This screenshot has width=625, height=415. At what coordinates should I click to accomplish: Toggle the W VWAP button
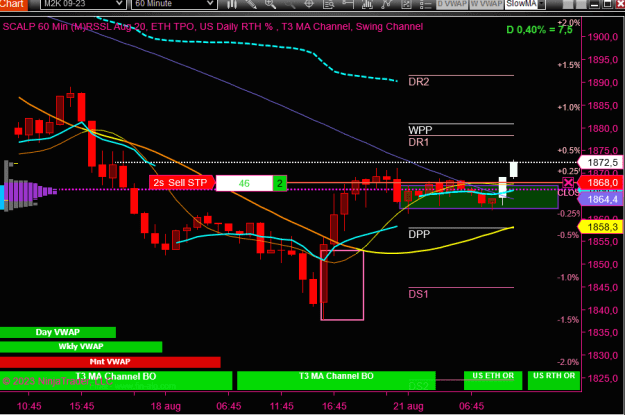tap(486, 4)
